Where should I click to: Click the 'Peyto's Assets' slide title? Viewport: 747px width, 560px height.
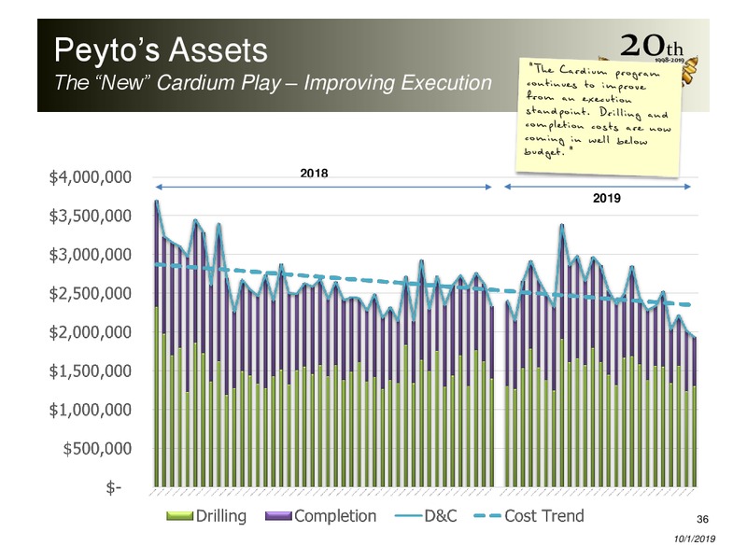point(161,50)
